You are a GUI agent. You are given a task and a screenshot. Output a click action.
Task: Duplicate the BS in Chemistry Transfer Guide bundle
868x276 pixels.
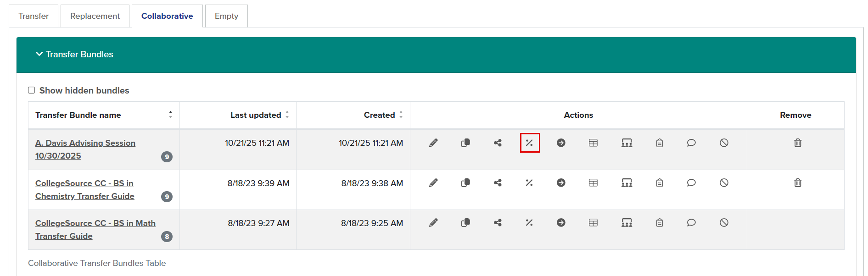(x=465, y=182)
